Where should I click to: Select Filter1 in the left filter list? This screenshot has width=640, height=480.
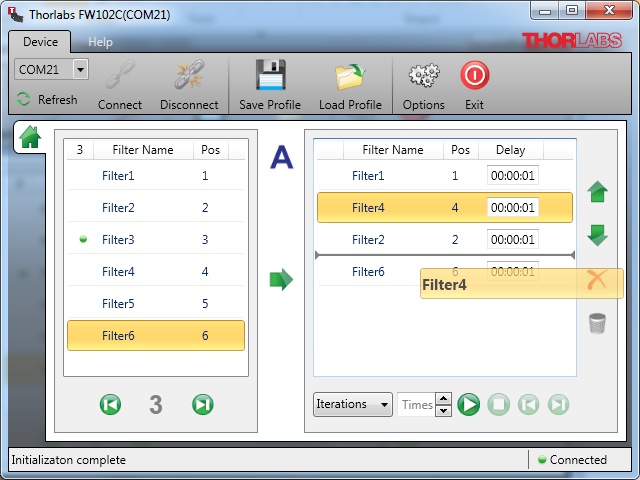tap(156, 176)
